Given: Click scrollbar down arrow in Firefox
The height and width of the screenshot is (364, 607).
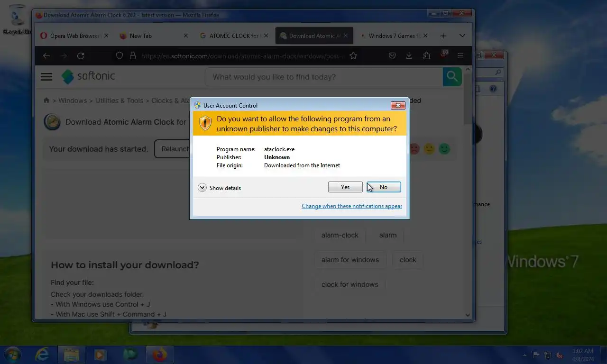Looking at the screenshot, I should pos(468,315).
